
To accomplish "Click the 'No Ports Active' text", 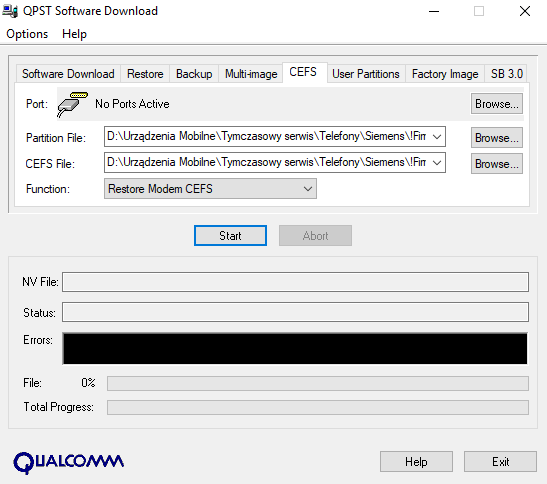I will (x=132, y=104).
